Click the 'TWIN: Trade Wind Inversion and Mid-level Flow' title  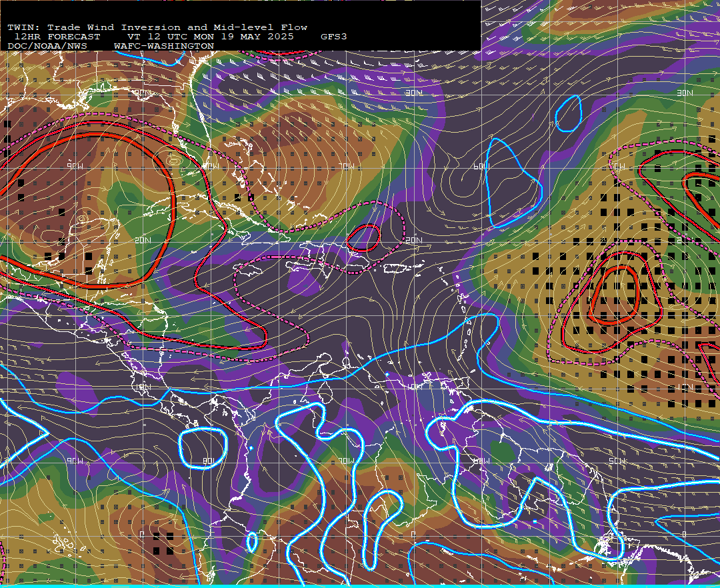point(157,27)
